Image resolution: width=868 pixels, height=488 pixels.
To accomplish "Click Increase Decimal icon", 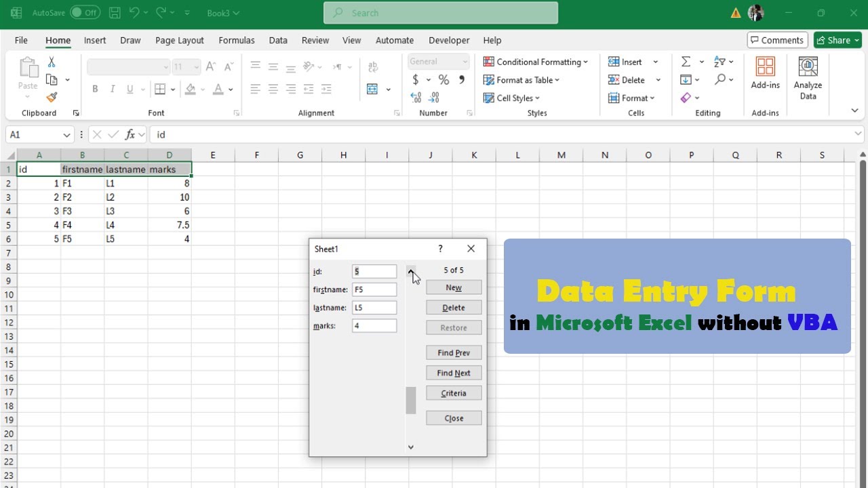I will pyautogui.click(x=416, y=98).
